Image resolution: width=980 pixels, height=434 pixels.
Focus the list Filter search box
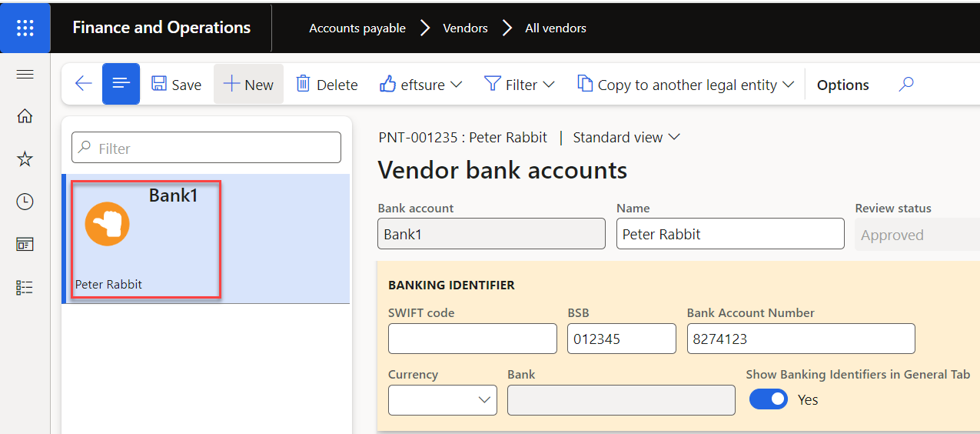pos(206,148)
